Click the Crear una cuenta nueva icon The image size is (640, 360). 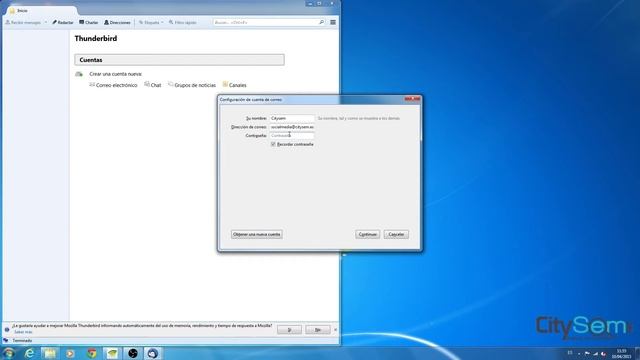pos(79,74)
